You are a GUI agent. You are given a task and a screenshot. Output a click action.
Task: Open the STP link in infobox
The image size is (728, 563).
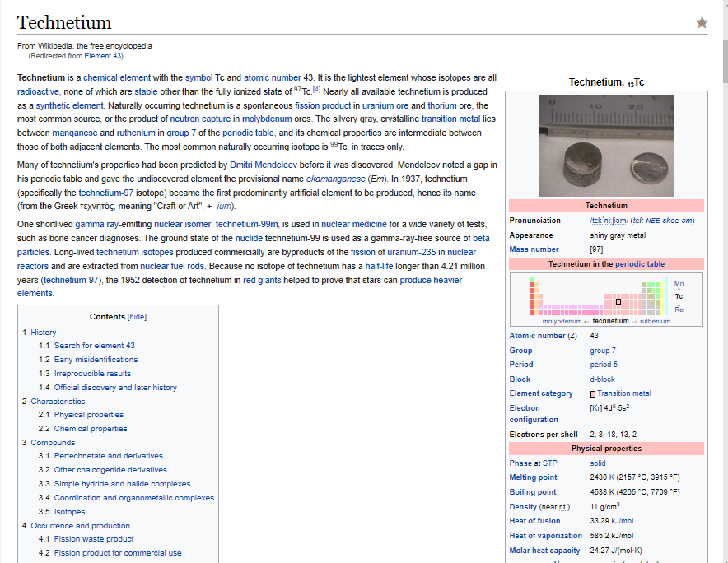(550, 463)
